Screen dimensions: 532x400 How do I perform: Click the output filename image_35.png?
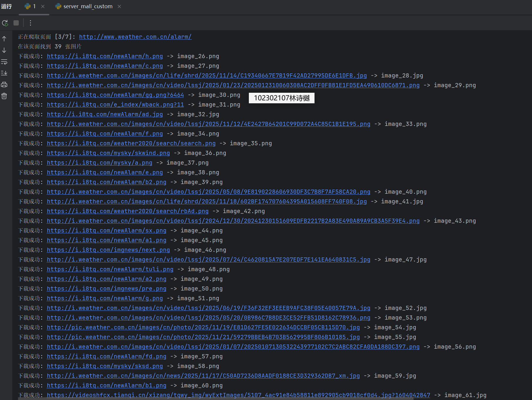tap(251, 143)
